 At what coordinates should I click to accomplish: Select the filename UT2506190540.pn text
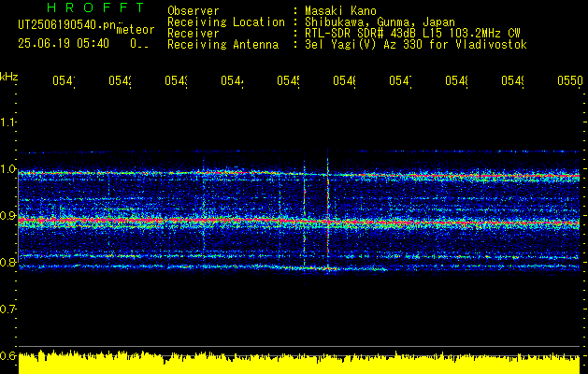tap(67, 24)
